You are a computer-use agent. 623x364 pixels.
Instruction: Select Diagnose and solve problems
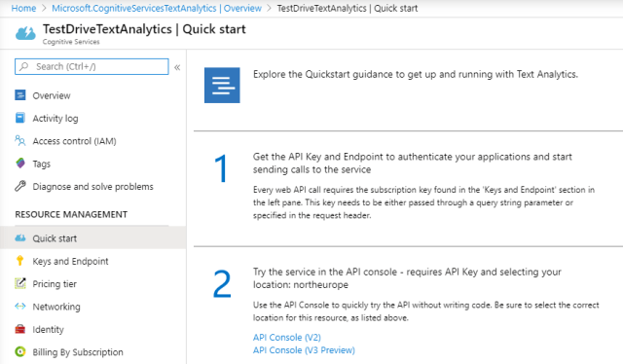tap(93, 186)
